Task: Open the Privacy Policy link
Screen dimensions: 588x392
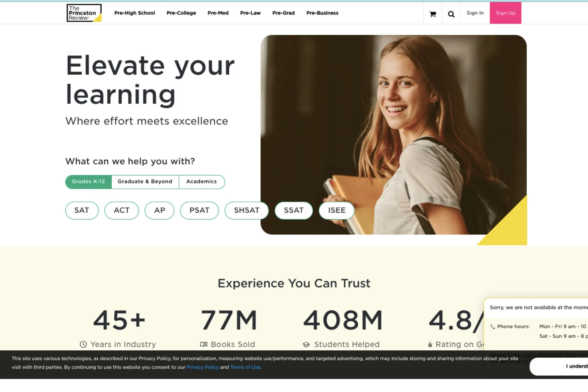Action: (203, 367)
